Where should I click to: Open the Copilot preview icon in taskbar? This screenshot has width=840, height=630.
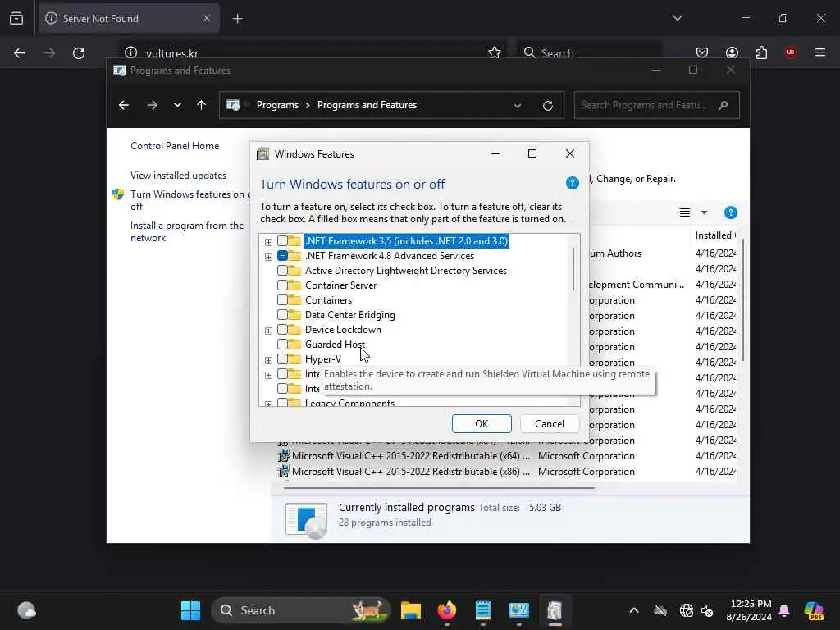coord(814,610)
